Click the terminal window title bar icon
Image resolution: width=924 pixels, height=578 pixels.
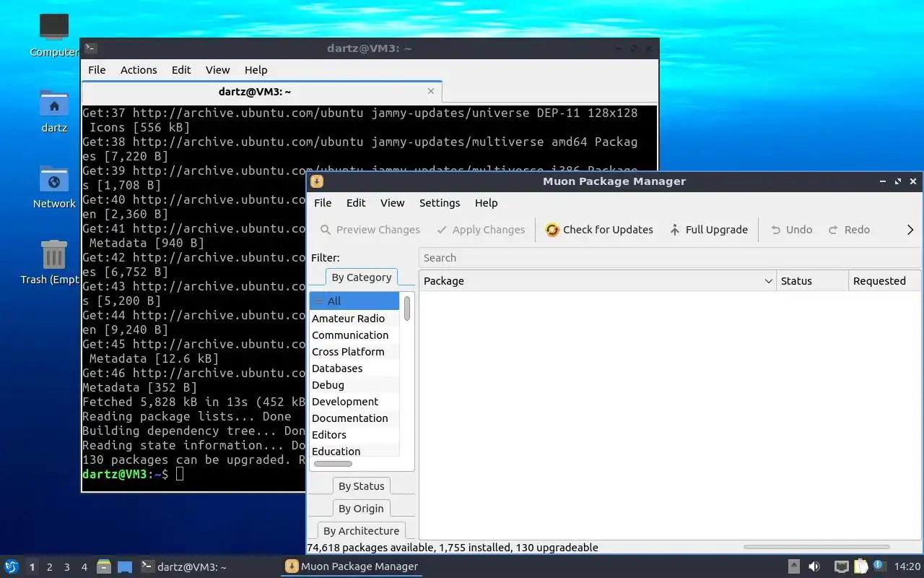pyautogui.click(x=90, y=48)
